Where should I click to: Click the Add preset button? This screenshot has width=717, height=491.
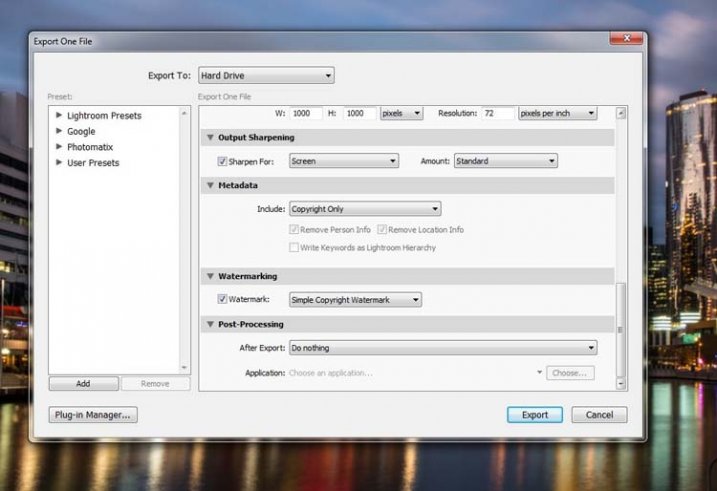click(83, 383)
